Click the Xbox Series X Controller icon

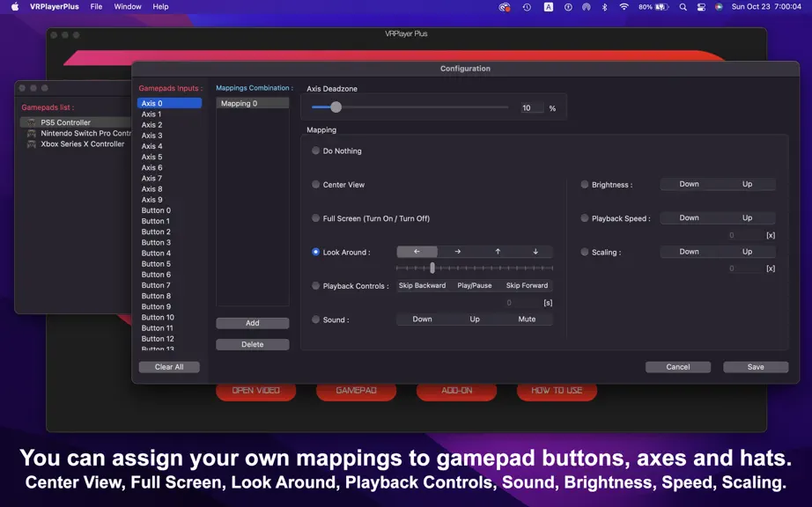[32, 144]
